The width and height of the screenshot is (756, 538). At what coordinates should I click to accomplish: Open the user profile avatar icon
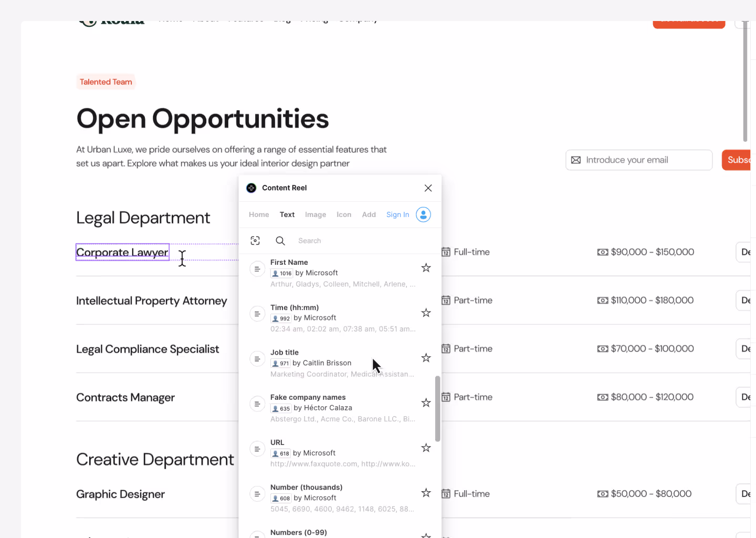423,214
